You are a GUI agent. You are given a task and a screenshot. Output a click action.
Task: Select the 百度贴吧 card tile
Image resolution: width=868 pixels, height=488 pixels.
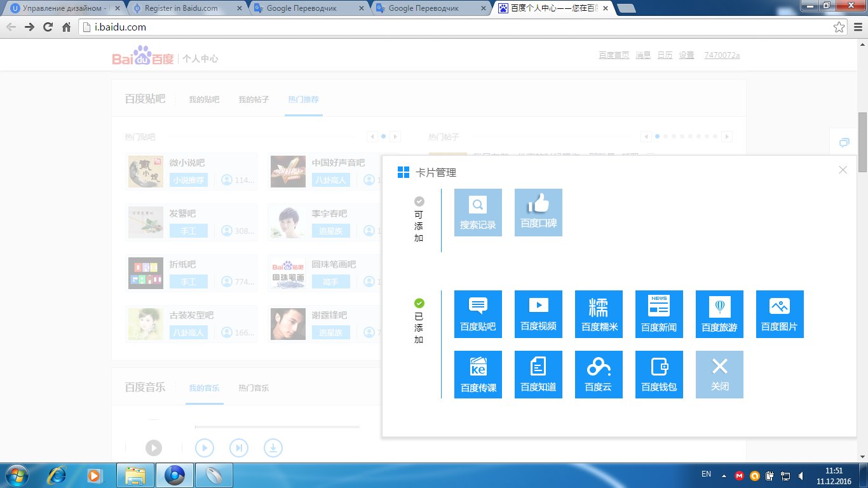[478, 314]
